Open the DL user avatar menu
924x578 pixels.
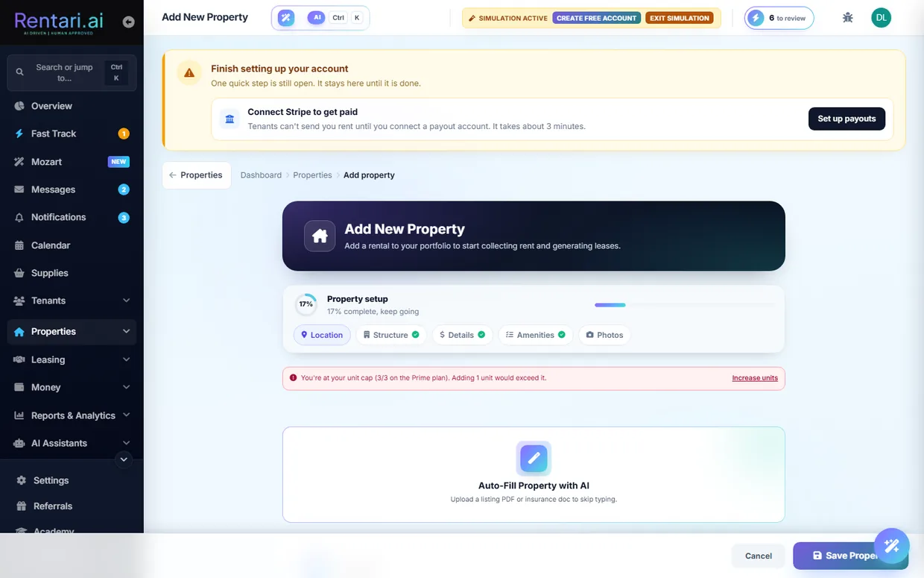[881, 18]
